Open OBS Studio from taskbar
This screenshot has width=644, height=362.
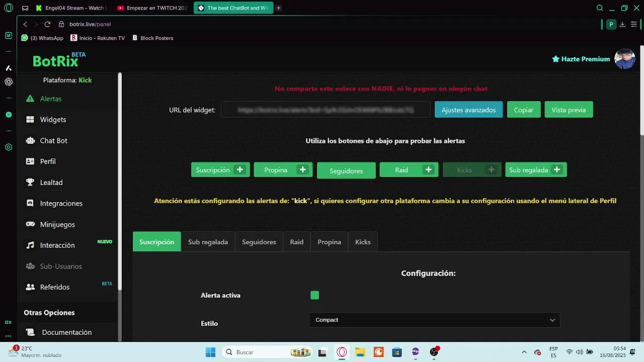(x=434, y=352)
